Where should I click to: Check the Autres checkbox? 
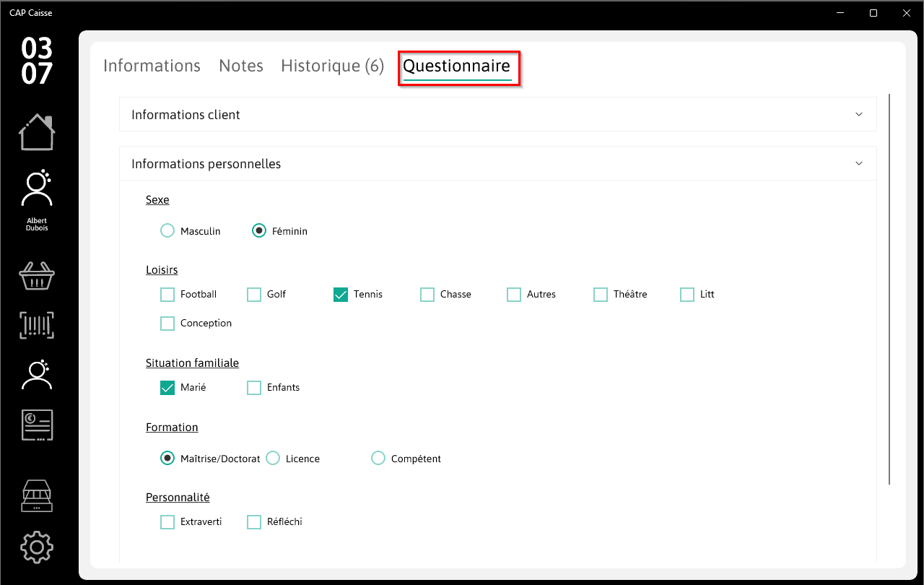coord(514,295)
